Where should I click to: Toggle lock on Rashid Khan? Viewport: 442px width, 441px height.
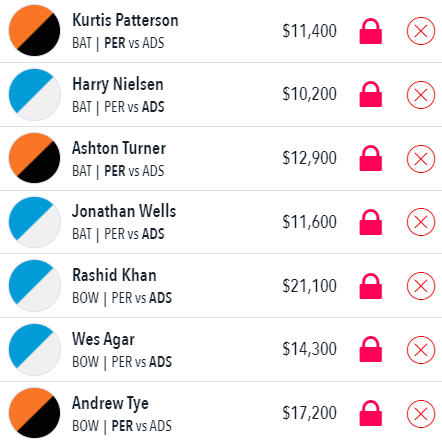(x=371, y=286)
